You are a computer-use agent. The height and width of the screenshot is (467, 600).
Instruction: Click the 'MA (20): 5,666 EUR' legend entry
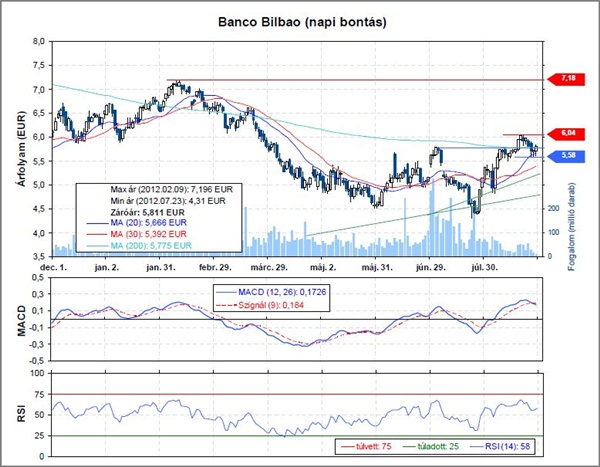137,223
